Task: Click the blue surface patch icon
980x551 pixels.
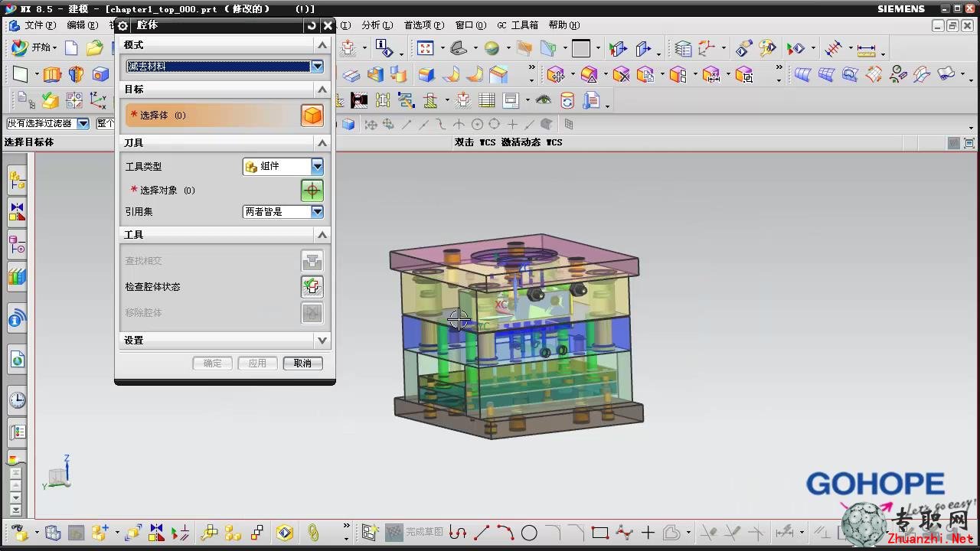Action: [x=802, y=74]
